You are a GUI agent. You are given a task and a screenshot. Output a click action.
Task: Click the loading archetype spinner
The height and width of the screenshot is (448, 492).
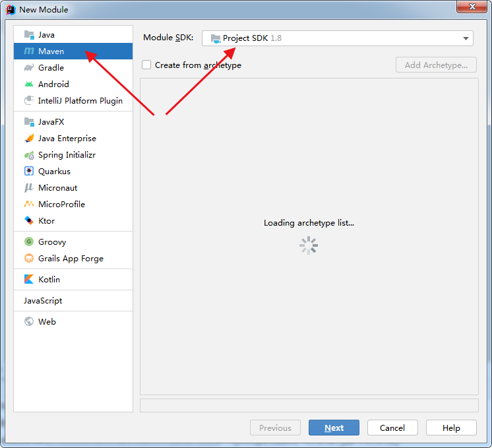[309, 245]
